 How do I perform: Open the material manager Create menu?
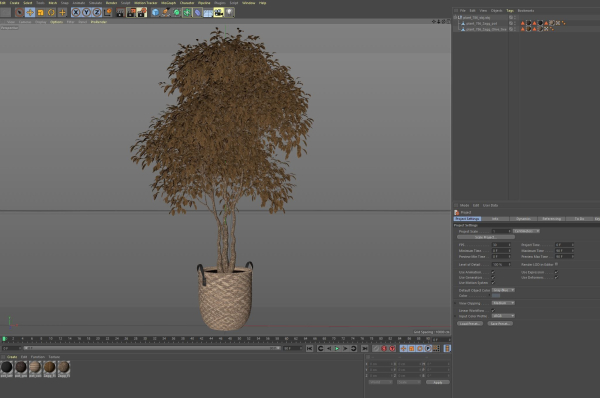click(12, 357)
